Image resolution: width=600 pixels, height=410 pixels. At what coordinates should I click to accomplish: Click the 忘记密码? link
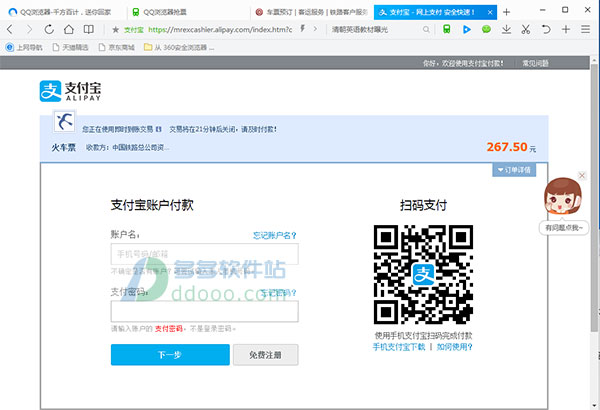coord(278,293)
